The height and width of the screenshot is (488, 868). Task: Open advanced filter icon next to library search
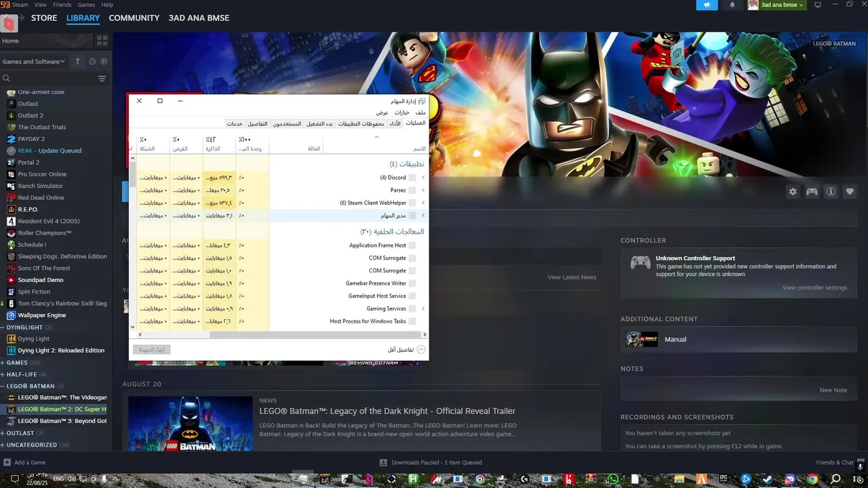point(102,79)
